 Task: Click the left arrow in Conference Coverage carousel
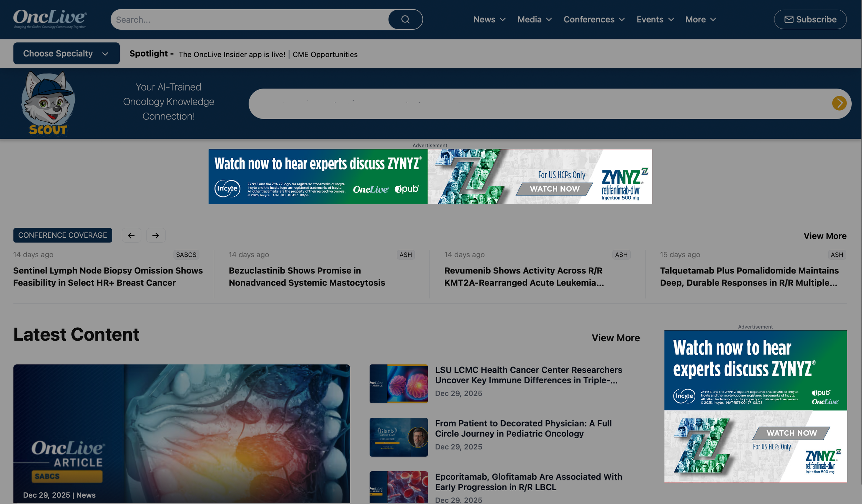coord(131,235)
